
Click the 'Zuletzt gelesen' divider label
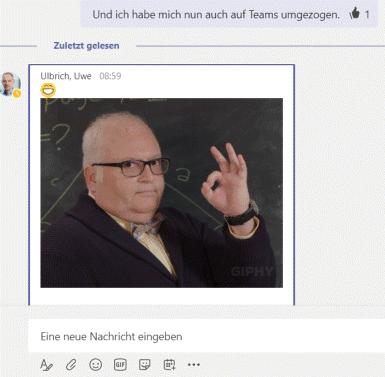coord(86,46)
